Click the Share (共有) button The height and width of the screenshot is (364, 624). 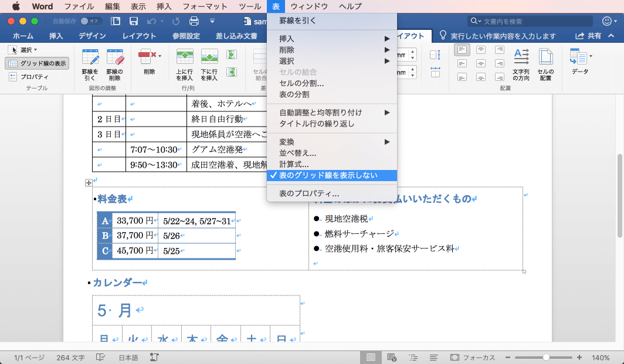(588, 36)
